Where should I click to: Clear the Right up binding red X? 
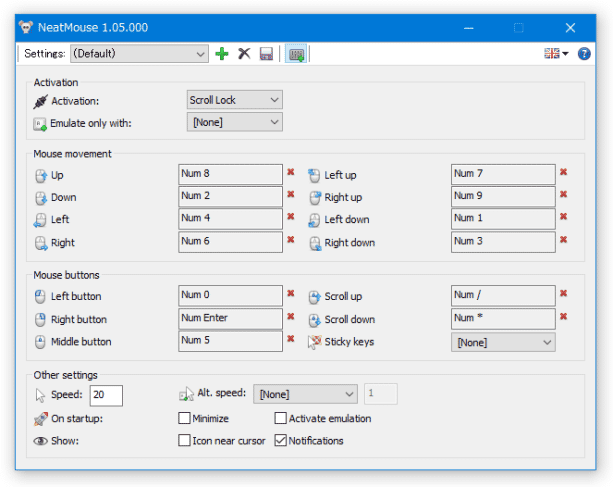(563, 194)
